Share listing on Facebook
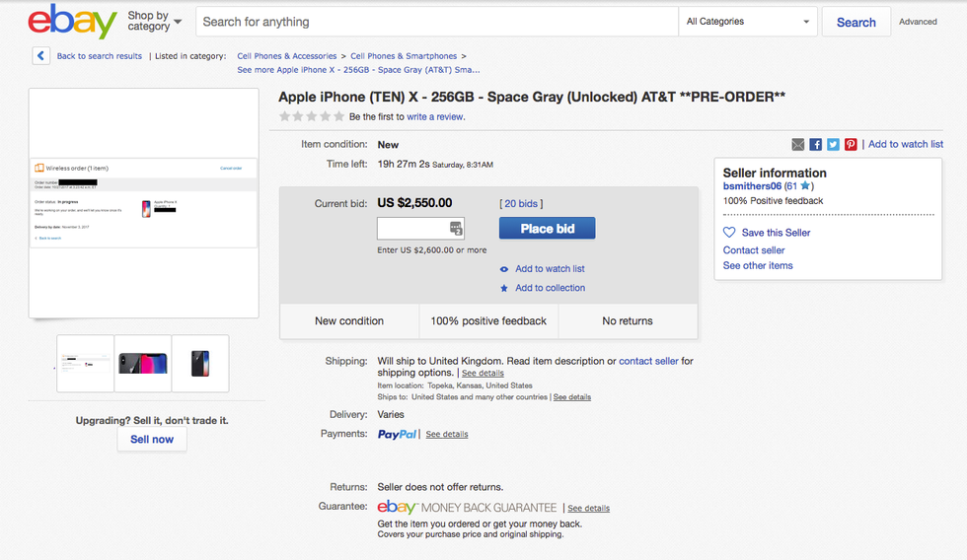967x560 pixels. [816, 144]
